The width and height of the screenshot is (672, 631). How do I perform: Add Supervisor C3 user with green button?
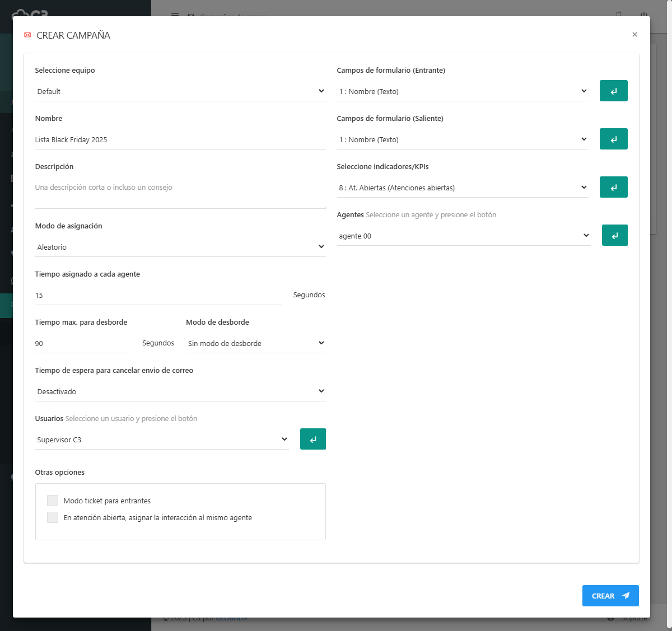(x=312, y=440)
